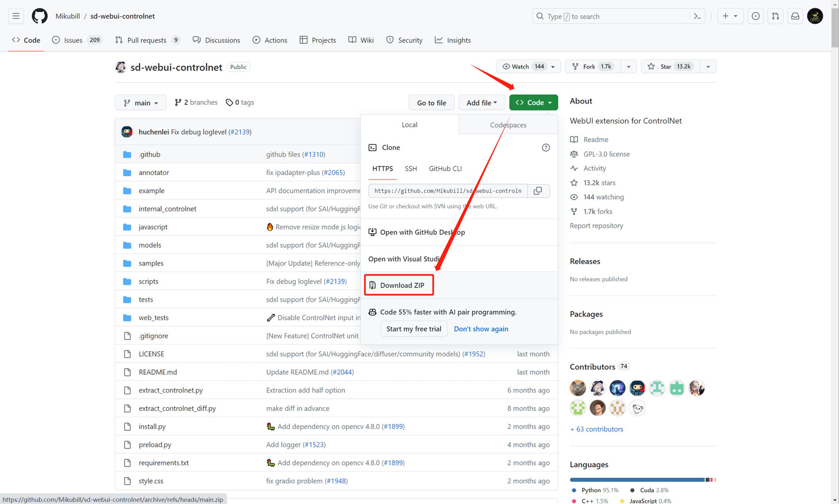Image resolution: width=839 pixels, height=504 pixels.
Task: Open the GPL-3.0 license link
Action: click(600, 154)
